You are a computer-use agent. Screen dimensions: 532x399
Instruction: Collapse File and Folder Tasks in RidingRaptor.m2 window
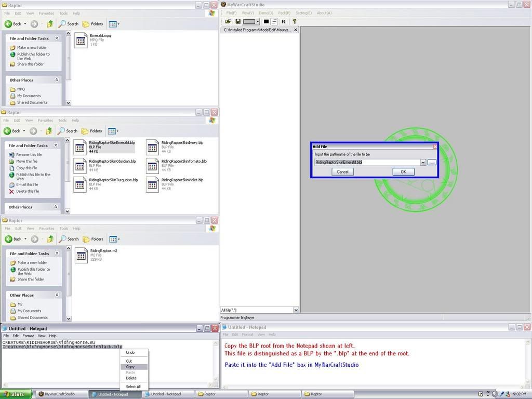coord(57,253)
